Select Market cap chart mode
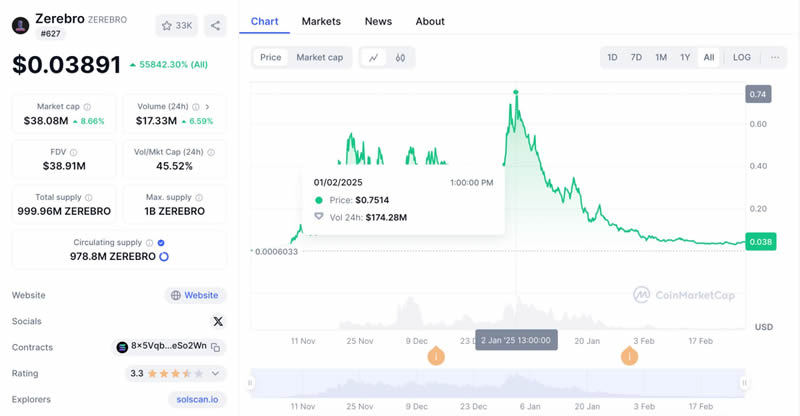 click(319, 58)
